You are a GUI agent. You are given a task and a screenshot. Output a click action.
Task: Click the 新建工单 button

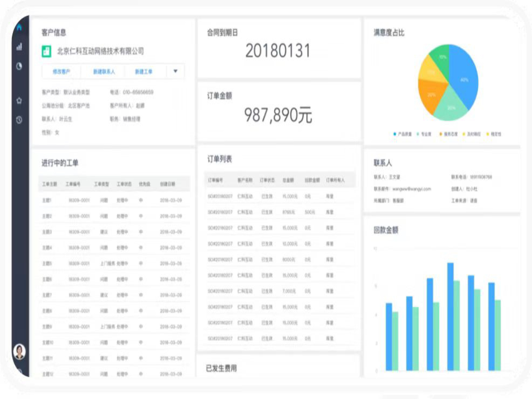144,71
